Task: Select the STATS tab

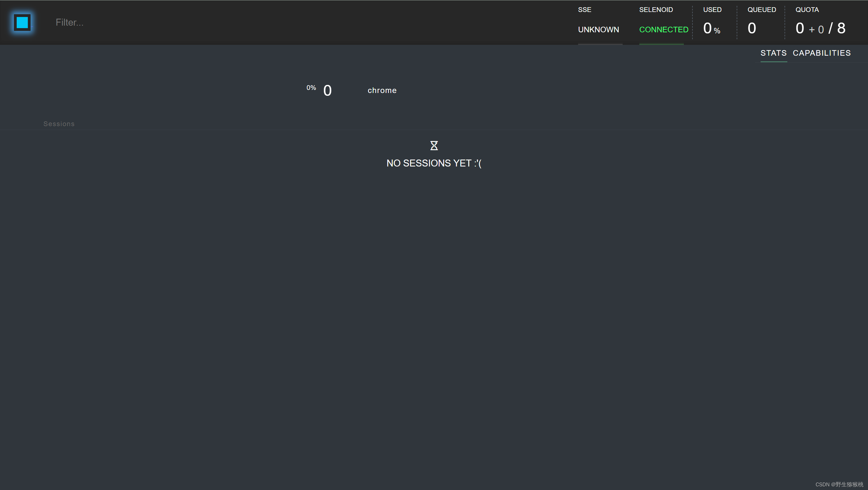Action: click(773, 53)
